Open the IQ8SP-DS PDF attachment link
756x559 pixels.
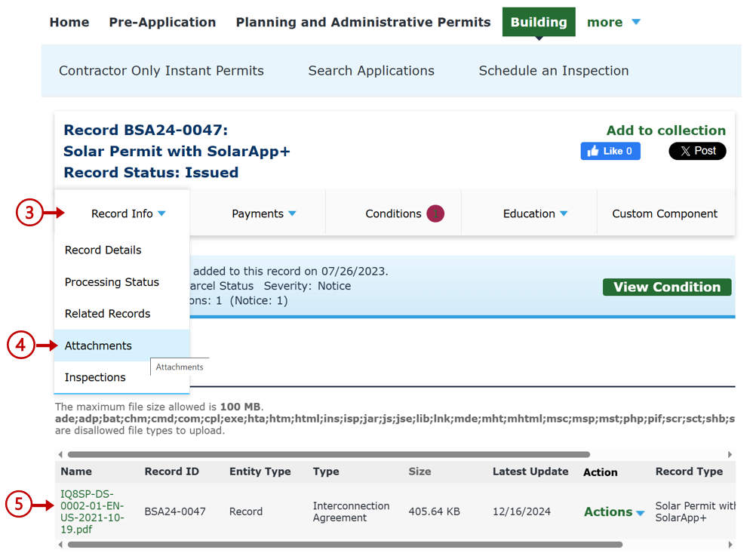[92, 511]
